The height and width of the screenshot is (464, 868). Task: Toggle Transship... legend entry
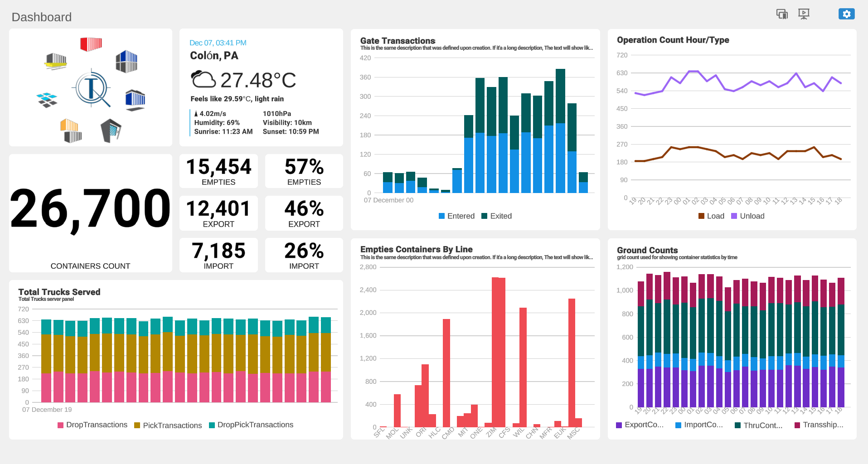(x=819, y=425)
